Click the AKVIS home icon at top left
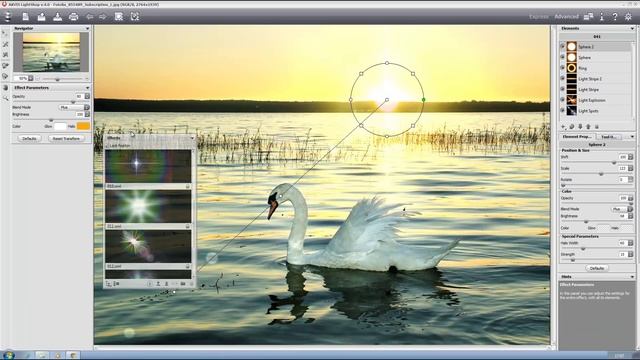640x360 pixels. click(x=8, y=16)
